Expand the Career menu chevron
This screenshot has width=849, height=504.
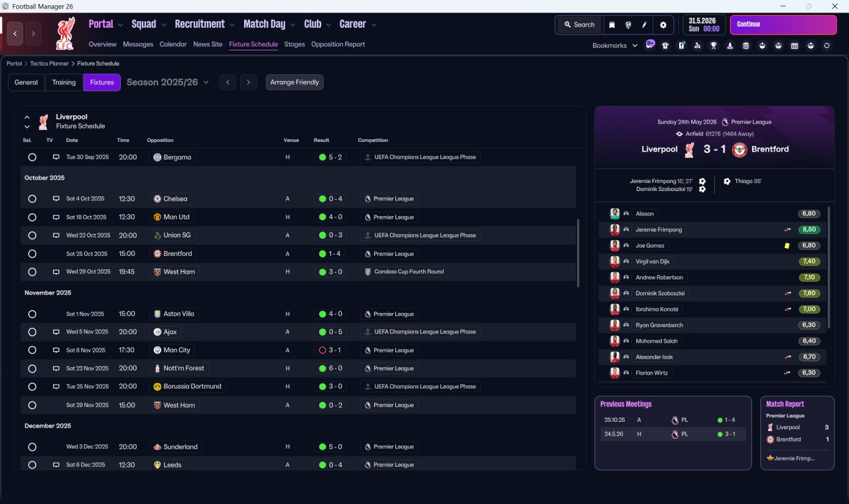pos(373,25)
